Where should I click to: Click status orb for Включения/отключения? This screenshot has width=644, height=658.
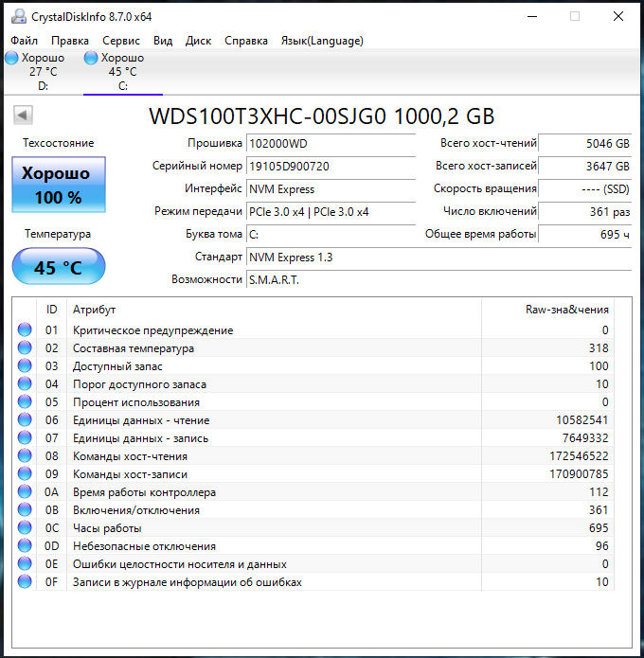coord(25,510)
